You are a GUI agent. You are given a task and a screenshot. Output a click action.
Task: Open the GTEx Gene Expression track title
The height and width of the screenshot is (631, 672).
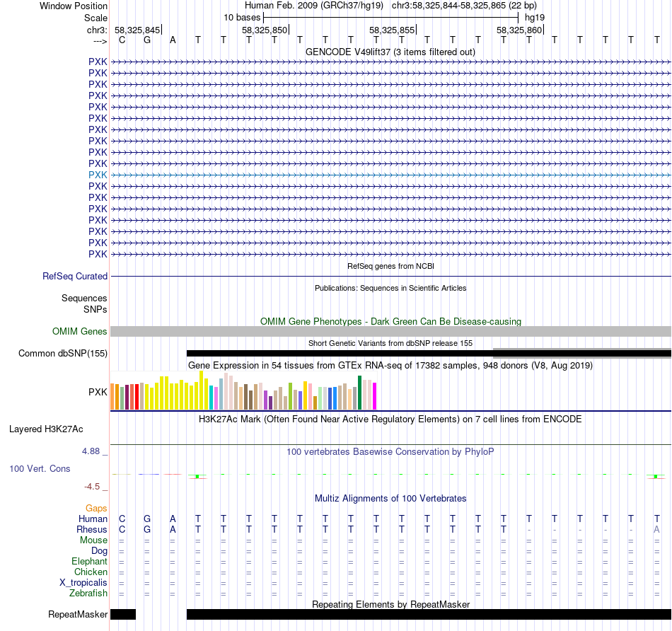390,365
